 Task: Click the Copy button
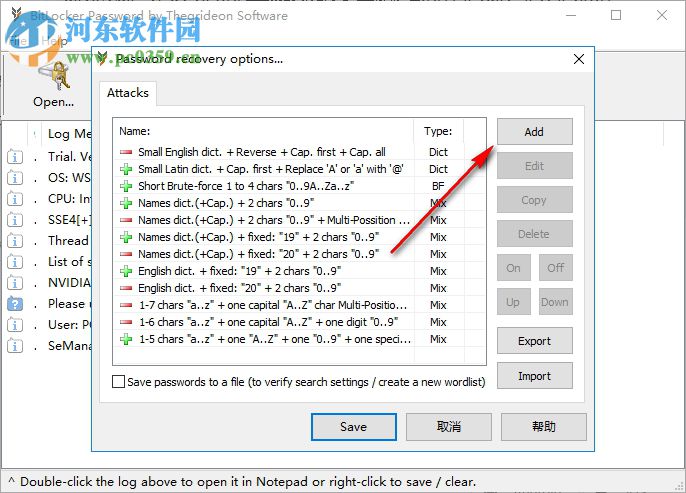pyautogui.click(x=534, y=200)
